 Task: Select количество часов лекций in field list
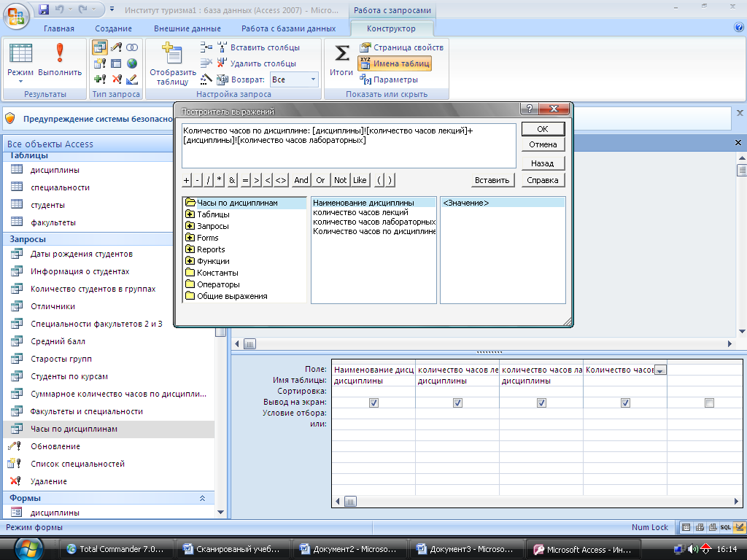pos(360,212)
